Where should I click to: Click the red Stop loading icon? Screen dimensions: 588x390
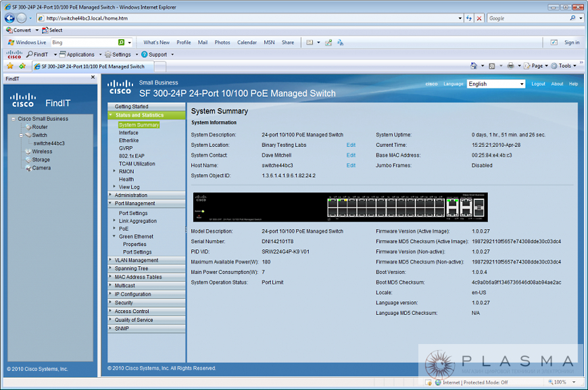point(479,18)
